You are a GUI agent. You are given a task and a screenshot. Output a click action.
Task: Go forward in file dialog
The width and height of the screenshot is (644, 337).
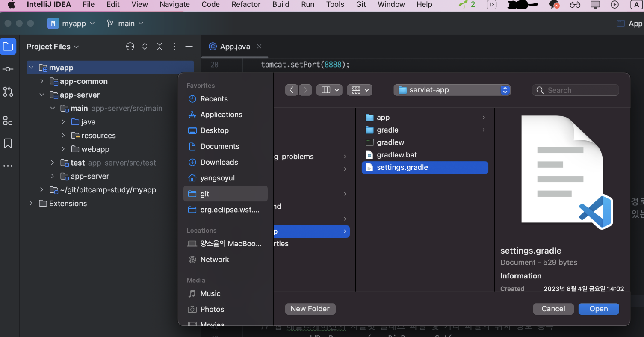305,90
